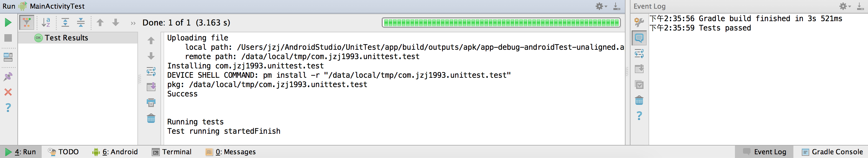
Task: Switch to the Terminal tab
Action: pyautogui.click(x=172, y=152)
